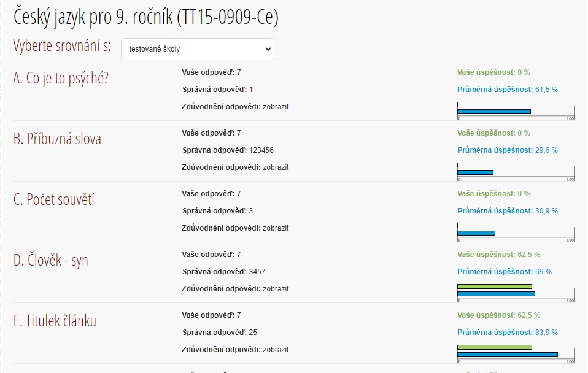Select the heading 'A. Co je to psýché?'
Viewport: 588px width, 373px height.
click(x=61, y=79)
